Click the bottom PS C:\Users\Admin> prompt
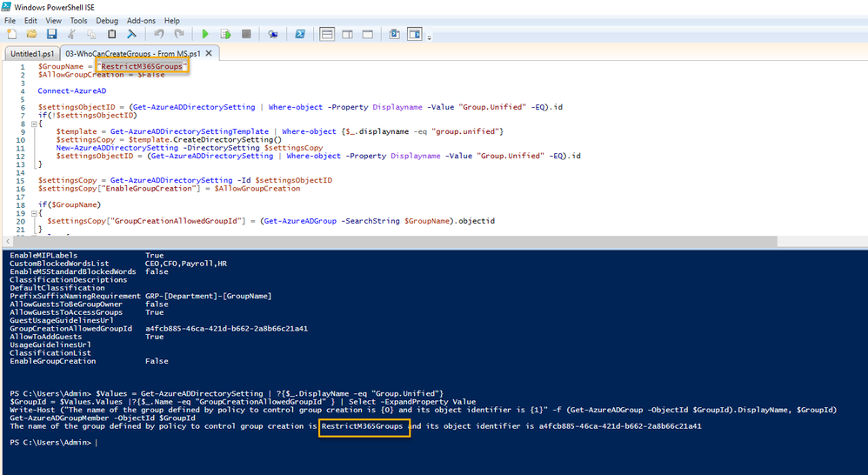The image size is (868, 475). (x=50, y=442)
